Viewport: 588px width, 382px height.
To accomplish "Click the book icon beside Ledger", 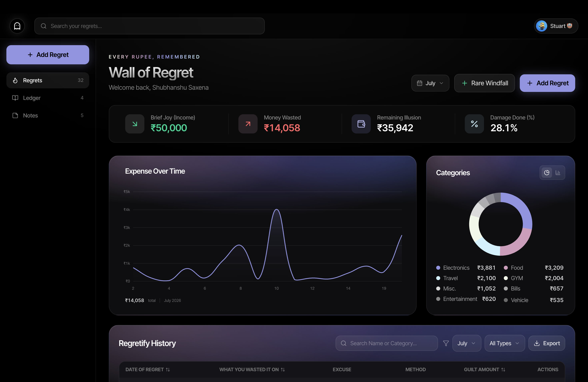I will click(15, 98).
